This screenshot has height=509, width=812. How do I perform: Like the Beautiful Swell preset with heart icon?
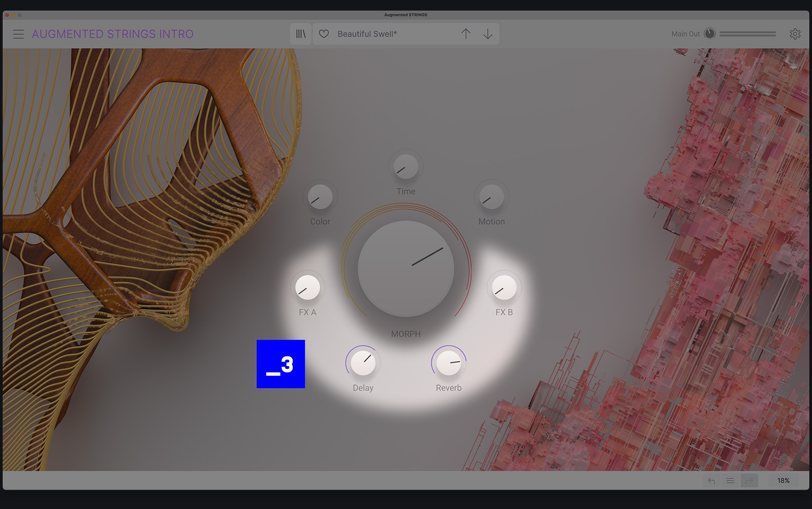(324, 34)
